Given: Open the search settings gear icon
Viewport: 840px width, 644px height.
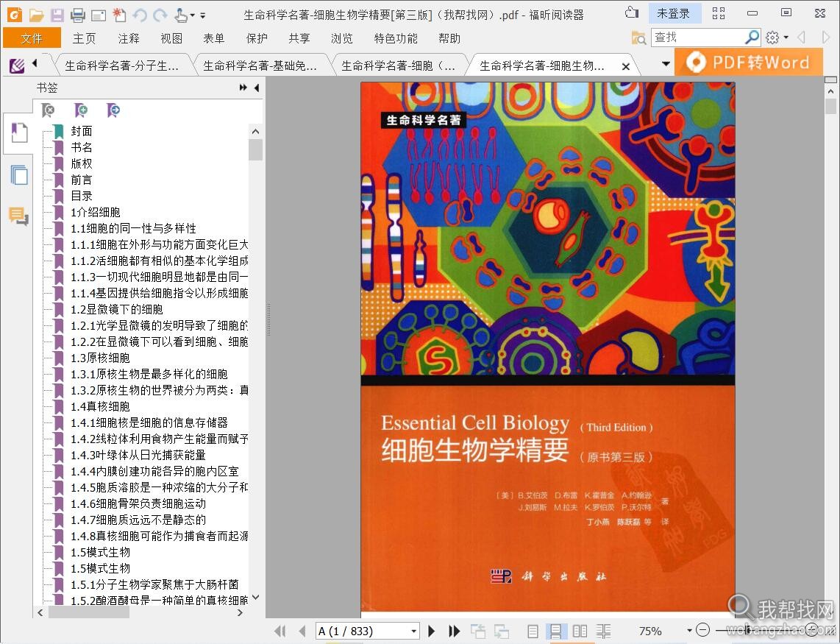Looking at the screenshot, I should (x=772, y=38).
